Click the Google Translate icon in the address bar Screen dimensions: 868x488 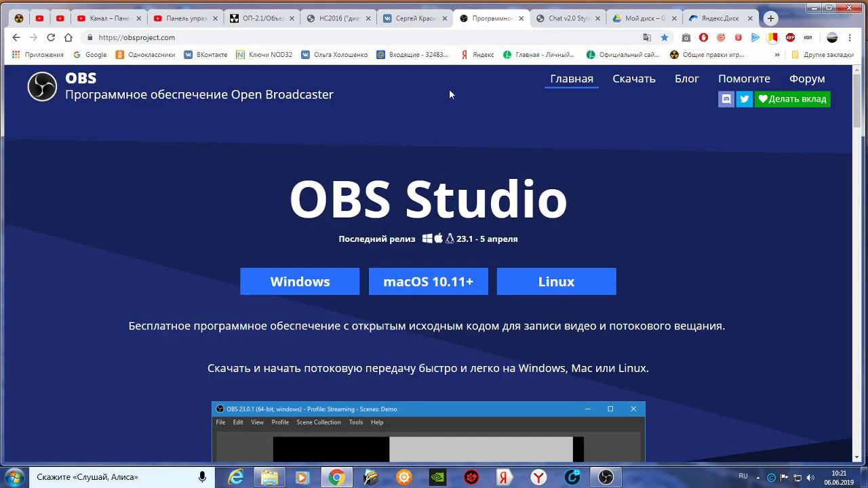pyautogui.click(x=647, y=37)
